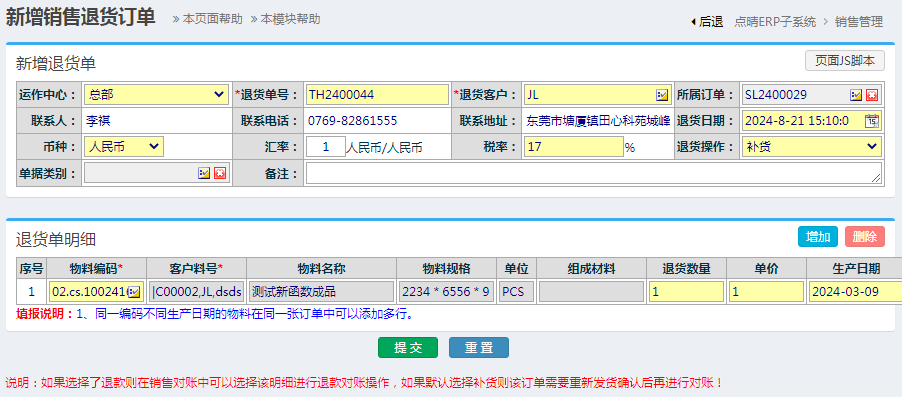Clear the 所属订单 field with red icon
The image size is (902, 397).
[x=872, y=95]
